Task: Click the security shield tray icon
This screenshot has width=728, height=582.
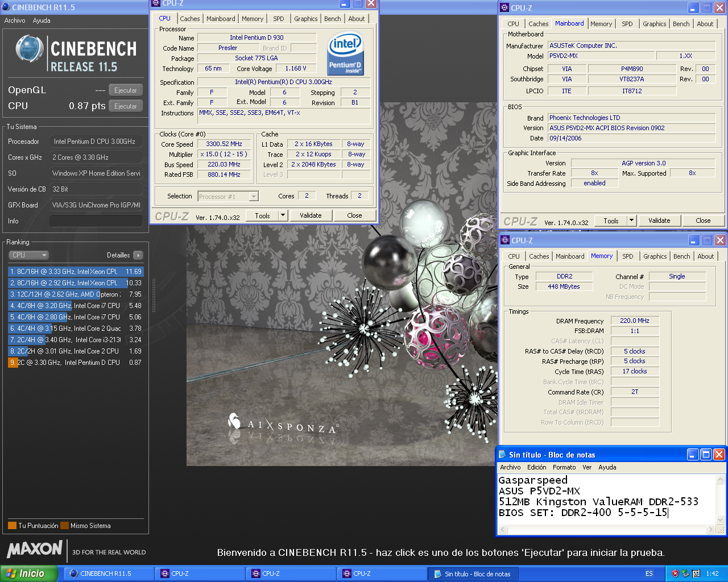Action: 675,573
